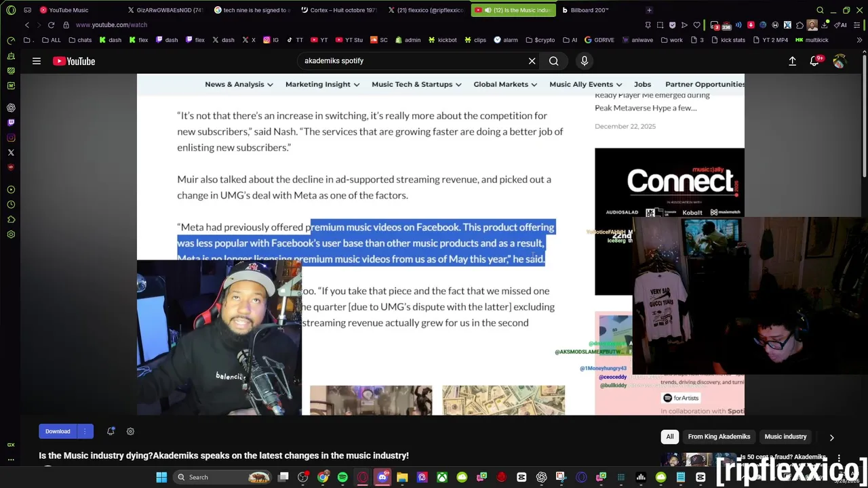Open the YouTube notifications bell

tap(815, 61)
